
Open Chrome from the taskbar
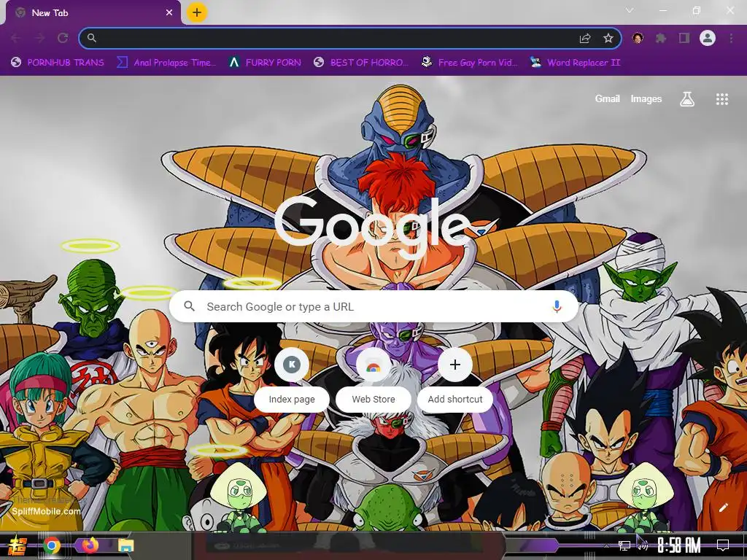52,545
